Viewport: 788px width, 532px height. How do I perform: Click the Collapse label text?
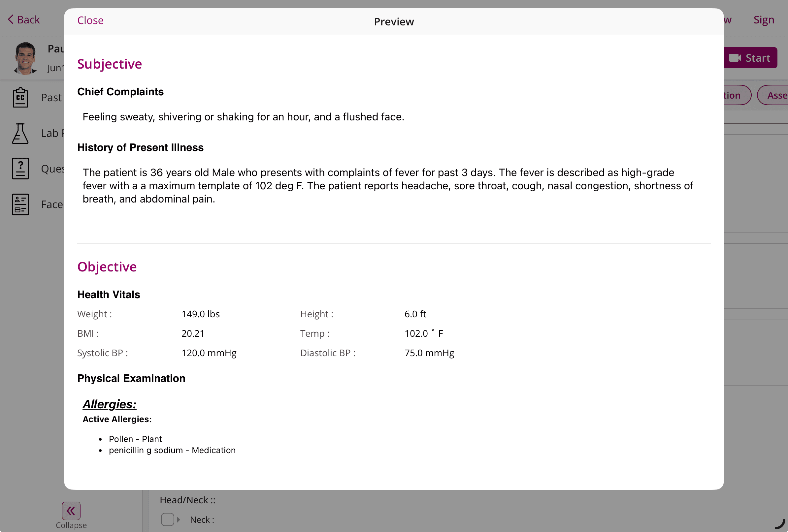tap(71, 525)
